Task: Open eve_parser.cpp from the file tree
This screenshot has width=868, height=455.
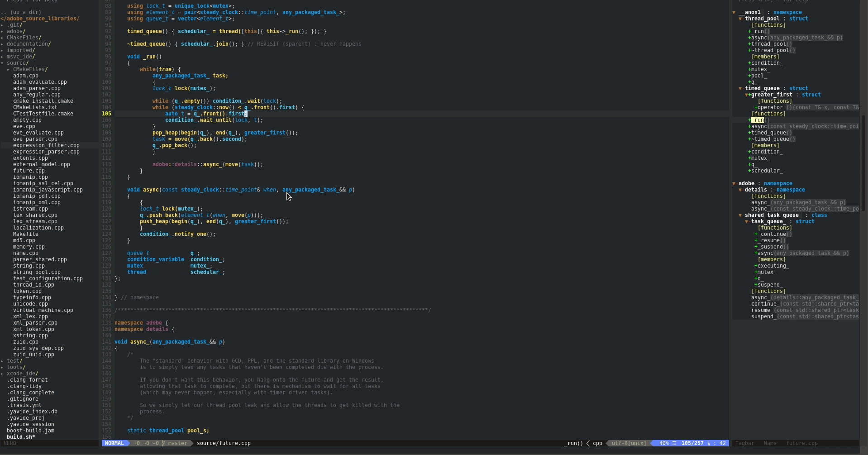Action: pyautogui.click(x=35, y=139)
